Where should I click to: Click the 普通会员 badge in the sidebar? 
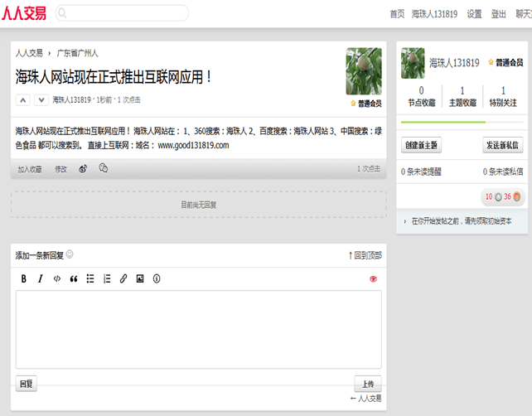pos(505,62)
